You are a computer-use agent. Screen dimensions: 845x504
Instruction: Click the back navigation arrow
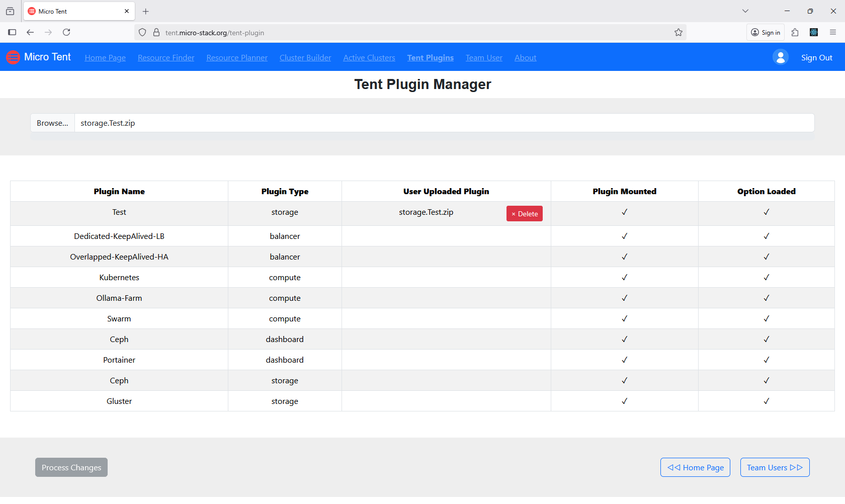pos(30,32)
